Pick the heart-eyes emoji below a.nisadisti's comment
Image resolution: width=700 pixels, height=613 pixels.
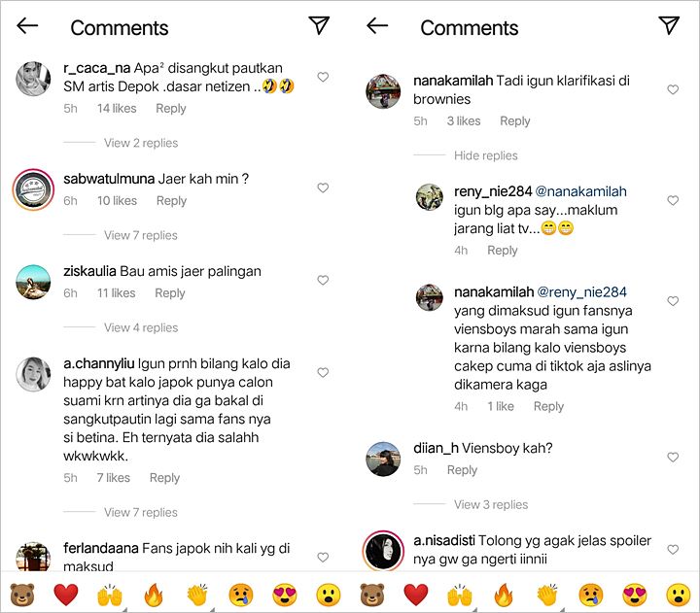tap(635, 594)
